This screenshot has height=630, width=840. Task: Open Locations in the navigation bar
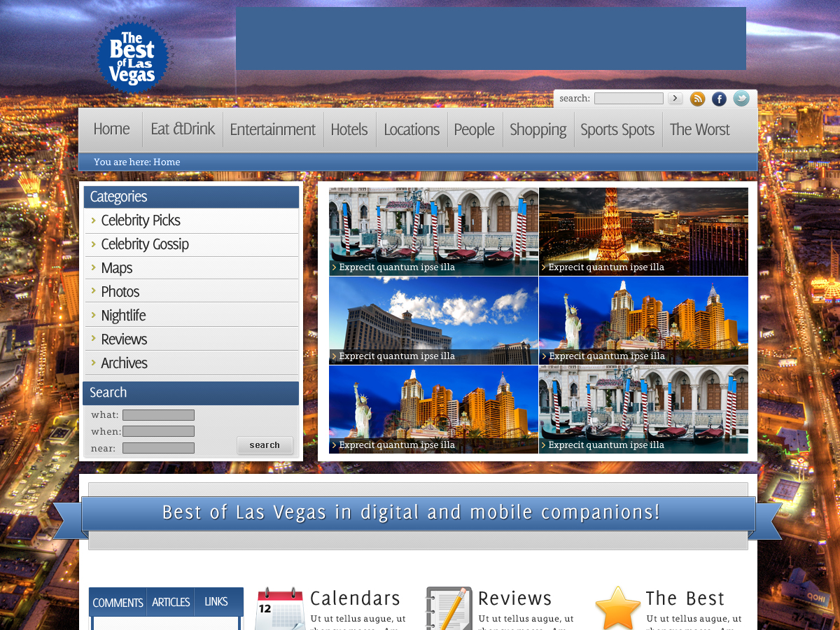(x=412, y=129)
